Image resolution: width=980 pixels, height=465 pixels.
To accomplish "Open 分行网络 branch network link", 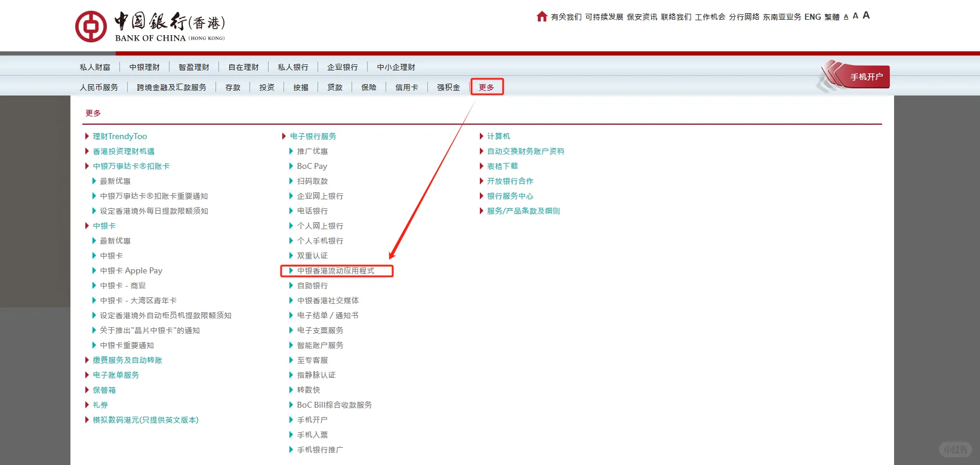I will tap(744, 17).
